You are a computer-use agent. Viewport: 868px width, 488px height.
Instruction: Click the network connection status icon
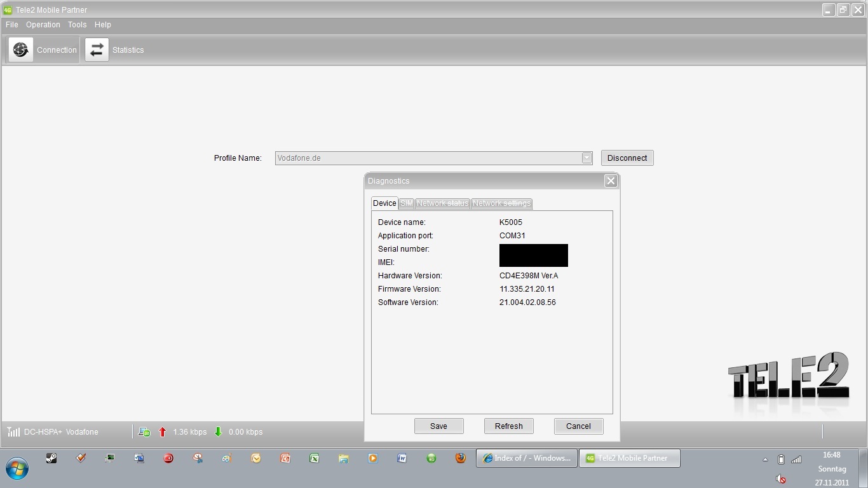pos(144,432)
